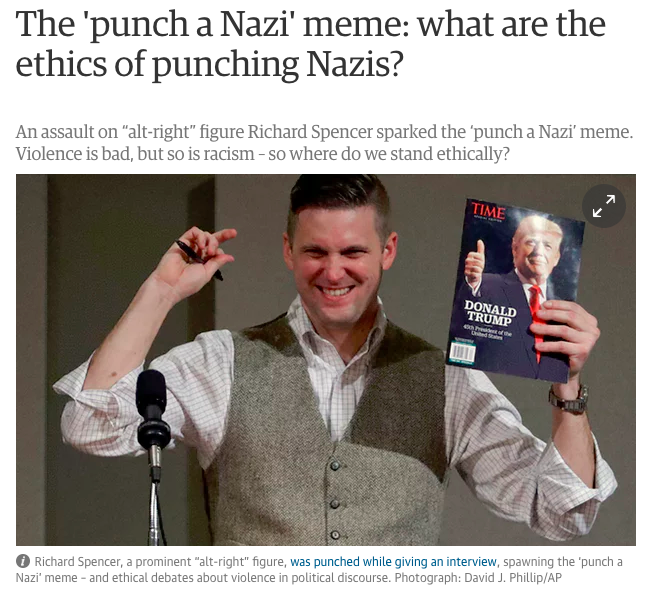
Task: Click the top vest button in photo
Action: (x=335, y=465)
